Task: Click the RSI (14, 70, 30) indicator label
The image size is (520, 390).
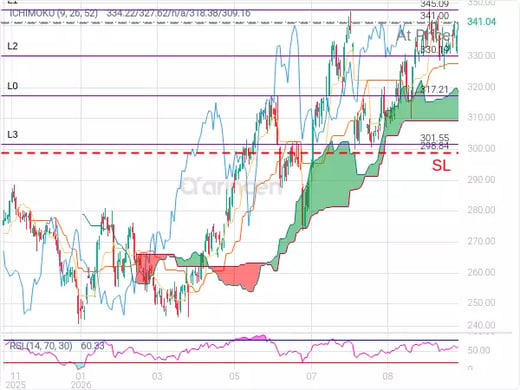Action: pyautogui.click(x=41, y=346)
